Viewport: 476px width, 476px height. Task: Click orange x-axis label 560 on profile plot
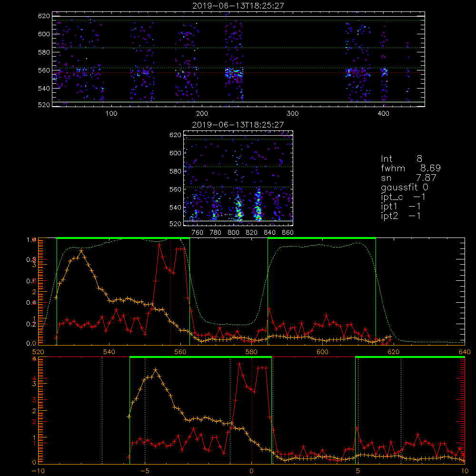coord(180,352)
